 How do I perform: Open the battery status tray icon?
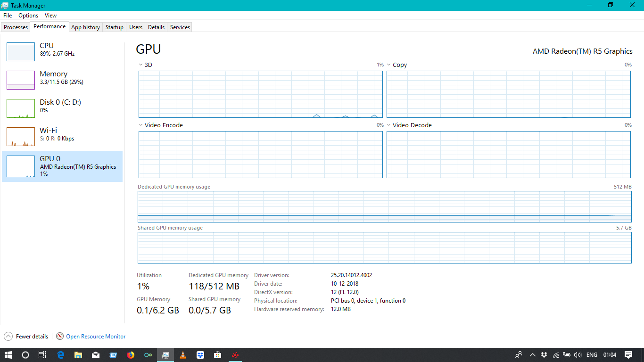567,355
